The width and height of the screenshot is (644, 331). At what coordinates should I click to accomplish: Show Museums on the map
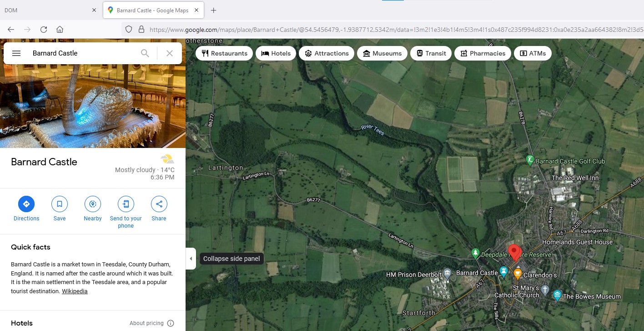click(382, 53)
